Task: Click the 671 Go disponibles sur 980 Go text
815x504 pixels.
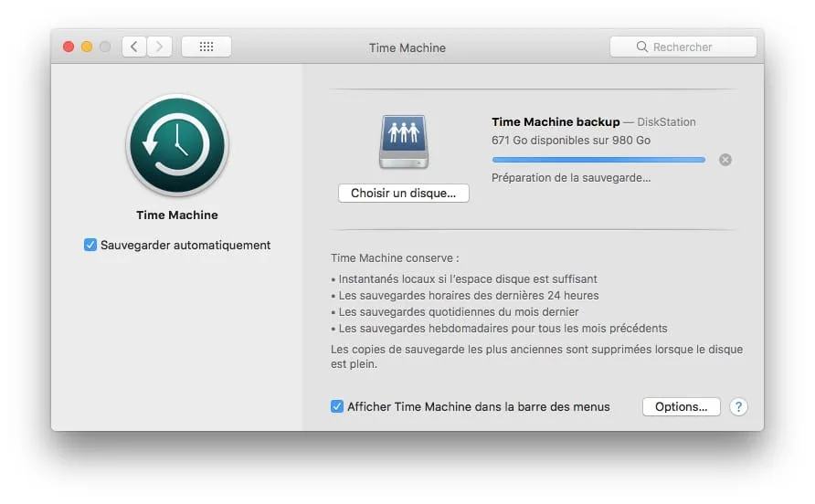Action: click(x=571, y=141)
